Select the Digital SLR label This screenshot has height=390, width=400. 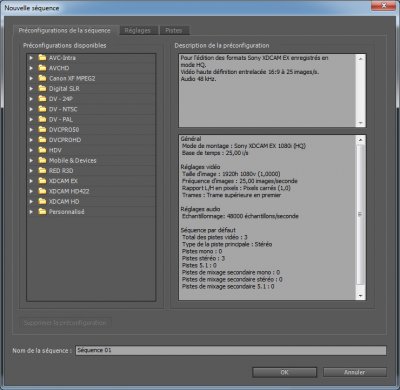coord(64,89)
